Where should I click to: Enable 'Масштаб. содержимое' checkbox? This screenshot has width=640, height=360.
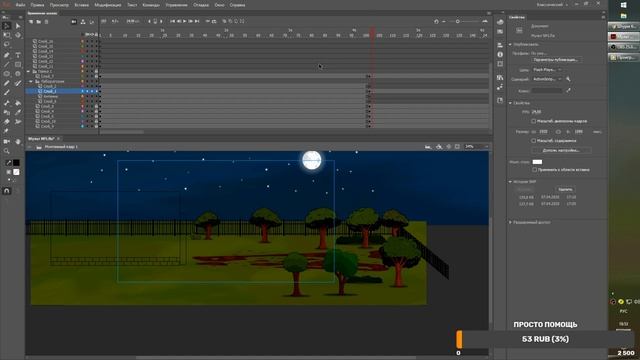[x=533, y=140]
